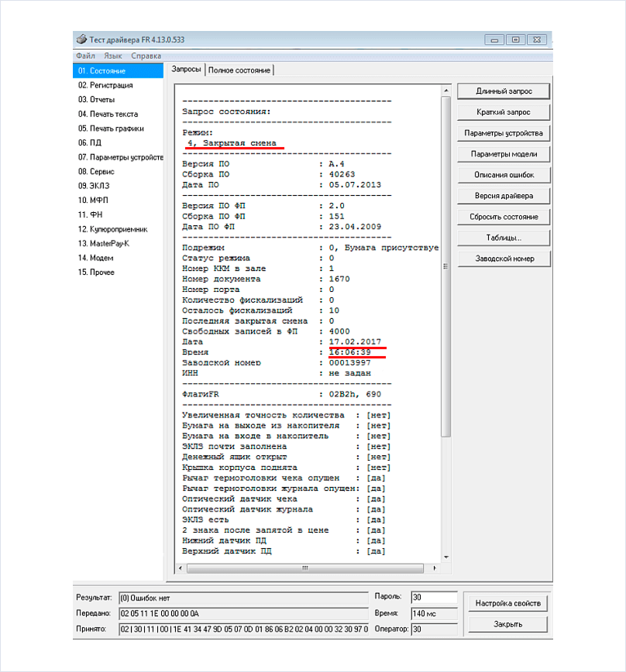
Task: Click the Оператор field
Action: (433, 629)
